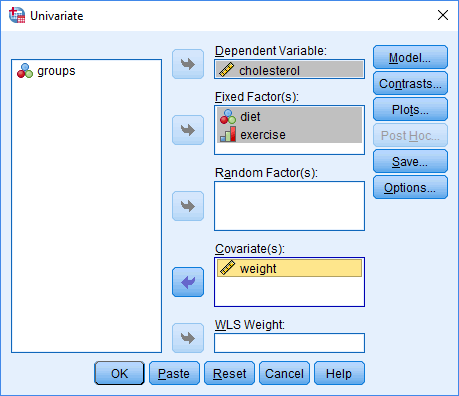
Task: Click the ordinal bar icon beside exercise
Action: pos(228,134)
